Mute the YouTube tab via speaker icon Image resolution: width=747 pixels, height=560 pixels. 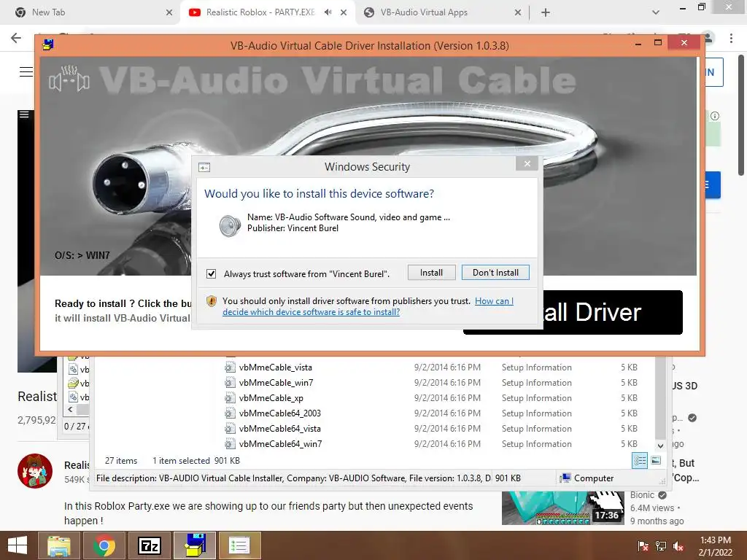(328, 12)
